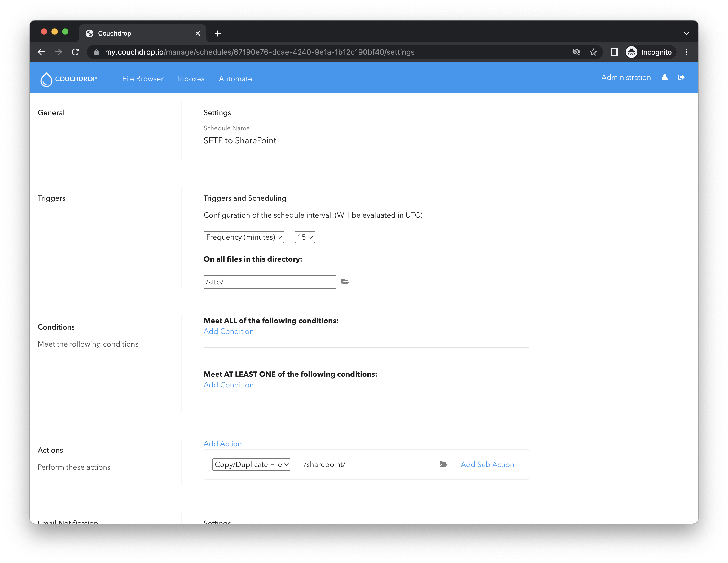Close the Couchdrop tab
Screen dimensions: 728x563
coord(197,33)
